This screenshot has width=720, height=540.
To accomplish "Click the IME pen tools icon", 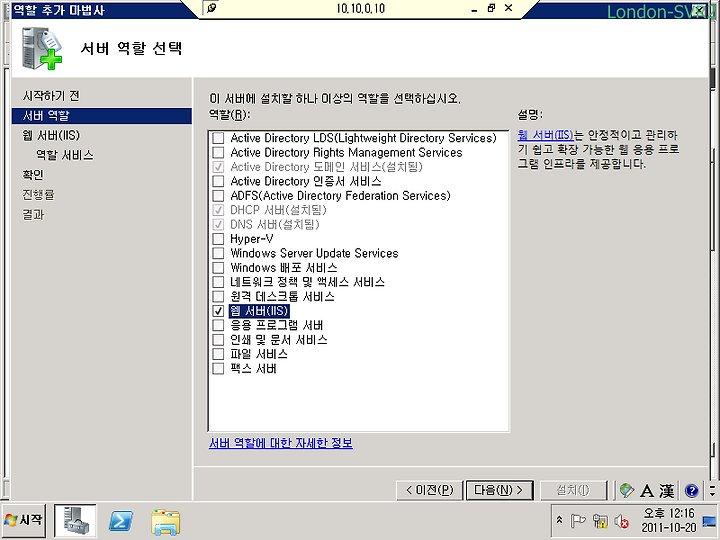I will [x=626, y=490].
